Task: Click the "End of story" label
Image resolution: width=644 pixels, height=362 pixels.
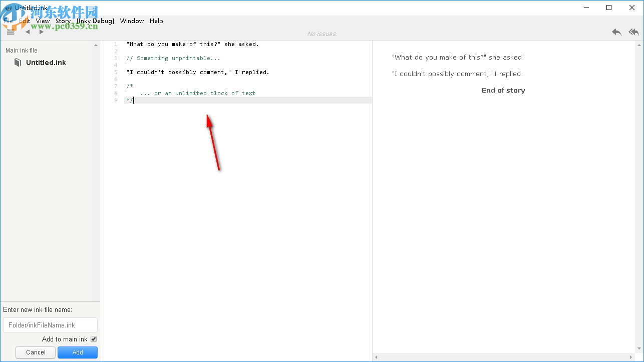Action: pyautogui.click(x=503, y=91)
